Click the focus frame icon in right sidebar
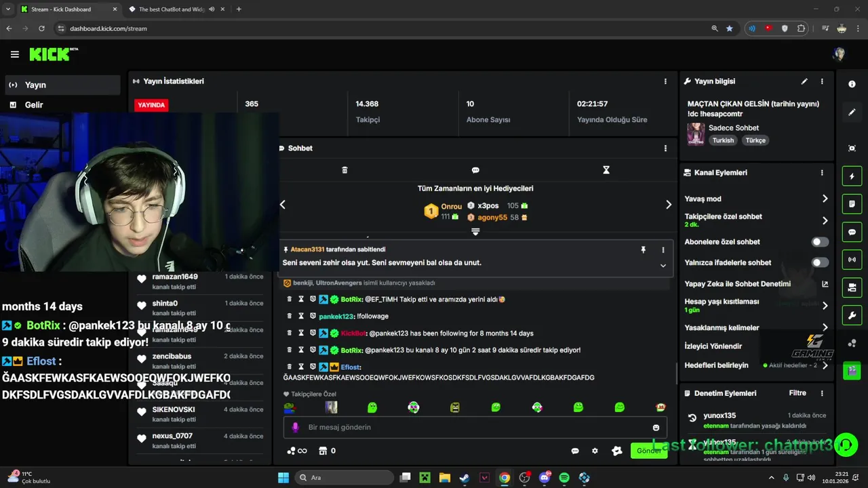Viewport: 868px width, 488px height. click(852, 148)
